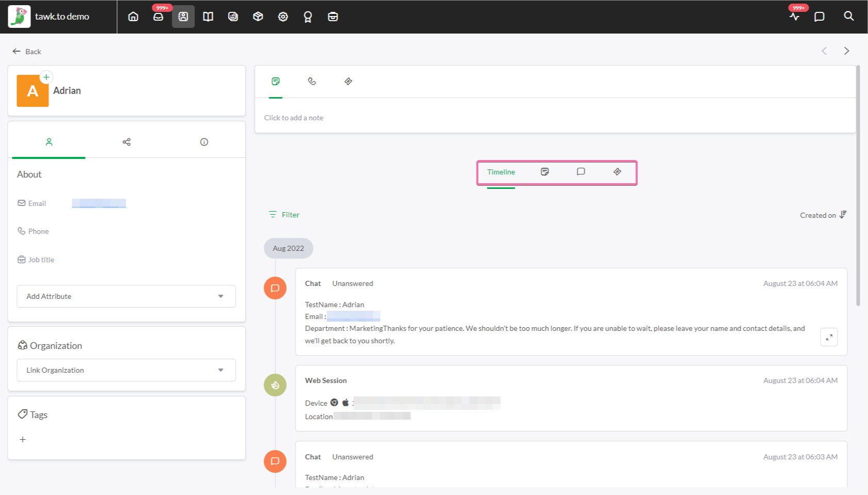Click the About section heading
Screen dimensions: 868x495
29,174
